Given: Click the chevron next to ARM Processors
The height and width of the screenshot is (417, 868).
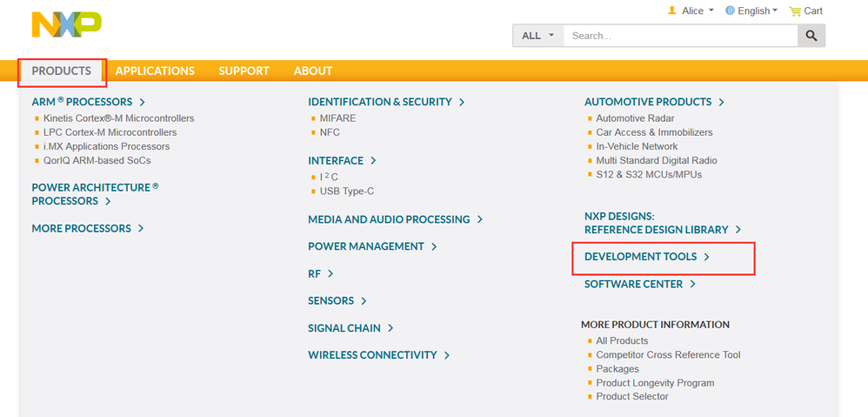Looking at the screenshot, I should tap(143, 102).
